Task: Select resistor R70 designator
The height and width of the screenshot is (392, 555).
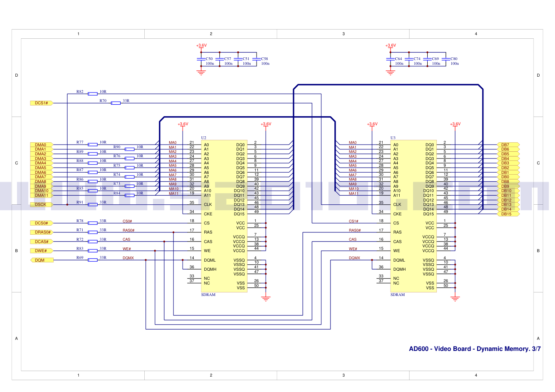Action: coord(103,101)
